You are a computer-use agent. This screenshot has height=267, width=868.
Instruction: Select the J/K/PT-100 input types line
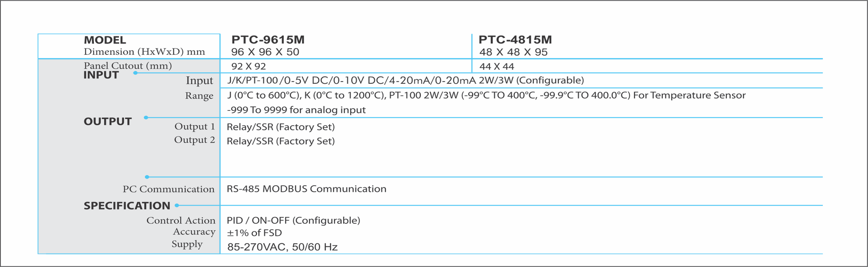pos(405,80)
